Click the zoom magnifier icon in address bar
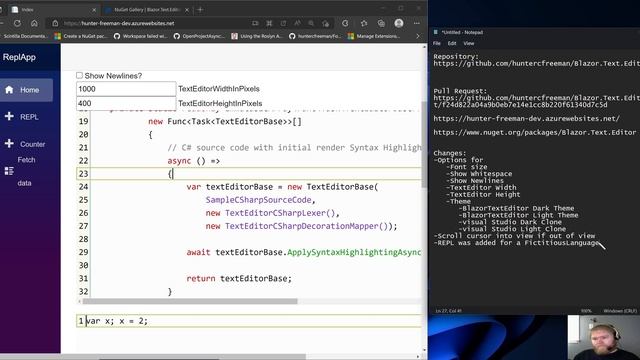Screen dimensions: 640x360 click(311, 23)
